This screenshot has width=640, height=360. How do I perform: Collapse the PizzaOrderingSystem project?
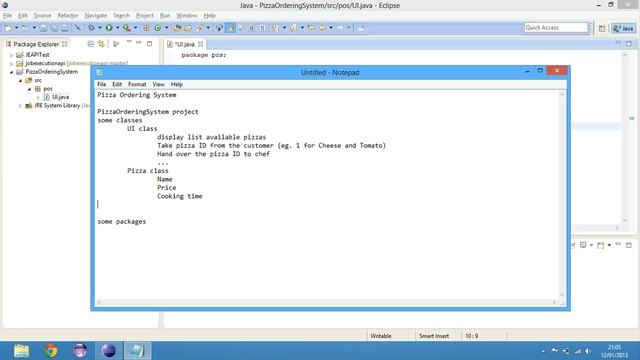point(11,72)
